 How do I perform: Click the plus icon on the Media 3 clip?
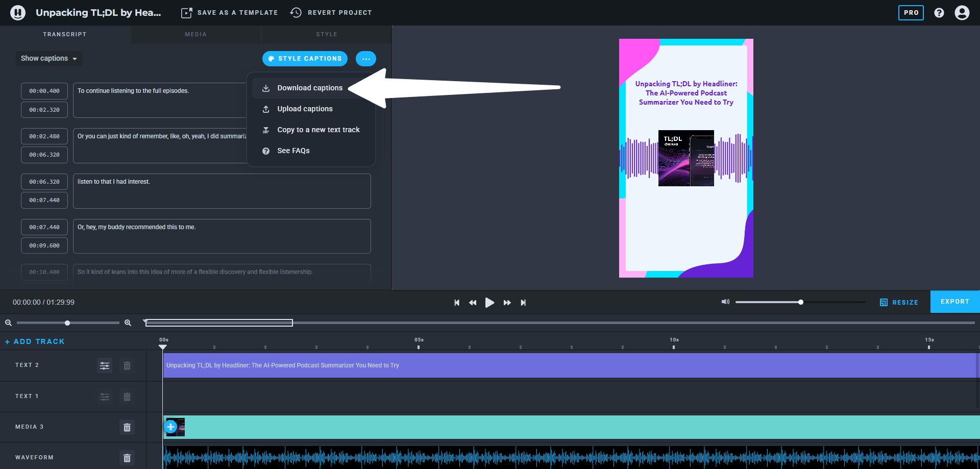(x=170, y=427)
